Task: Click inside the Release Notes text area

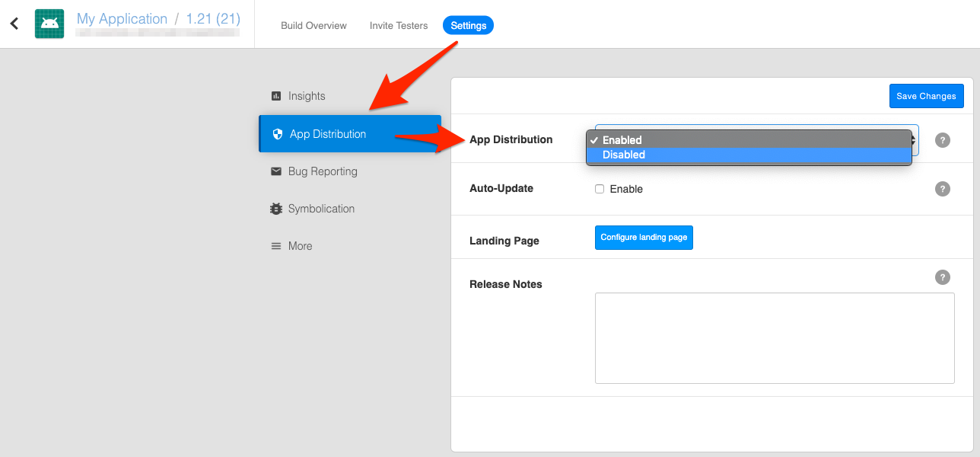Action: 775,337
